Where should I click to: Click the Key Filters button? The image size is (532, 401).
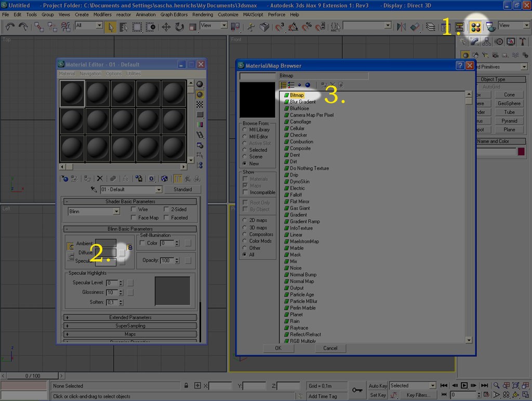coord(418,395)
